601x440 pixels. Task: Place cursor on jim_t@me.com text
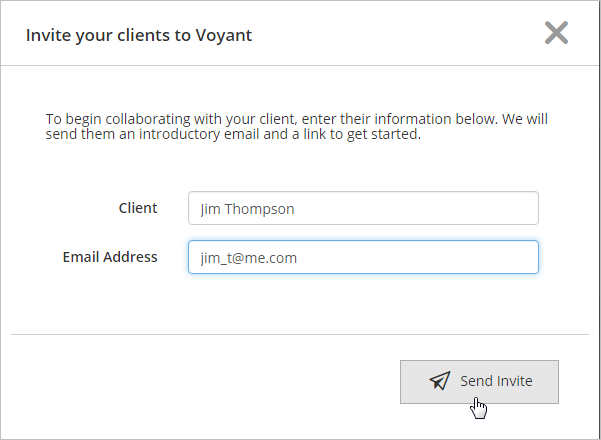point(248,258)
